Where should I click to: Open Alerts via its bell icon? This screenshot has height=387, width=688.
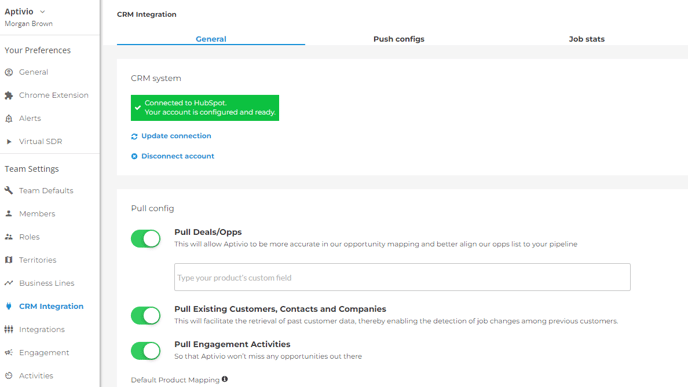[x=9, y=118]
